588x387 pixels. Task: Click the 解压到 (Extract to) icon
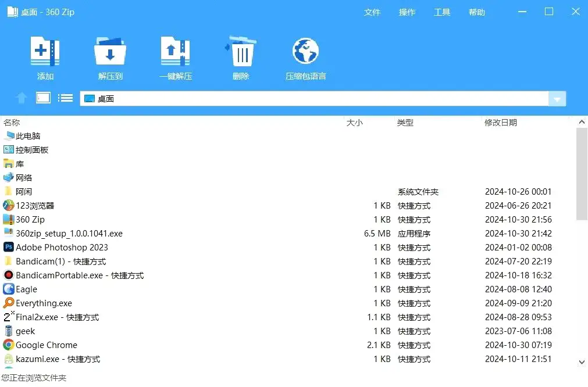click(110, 51)
